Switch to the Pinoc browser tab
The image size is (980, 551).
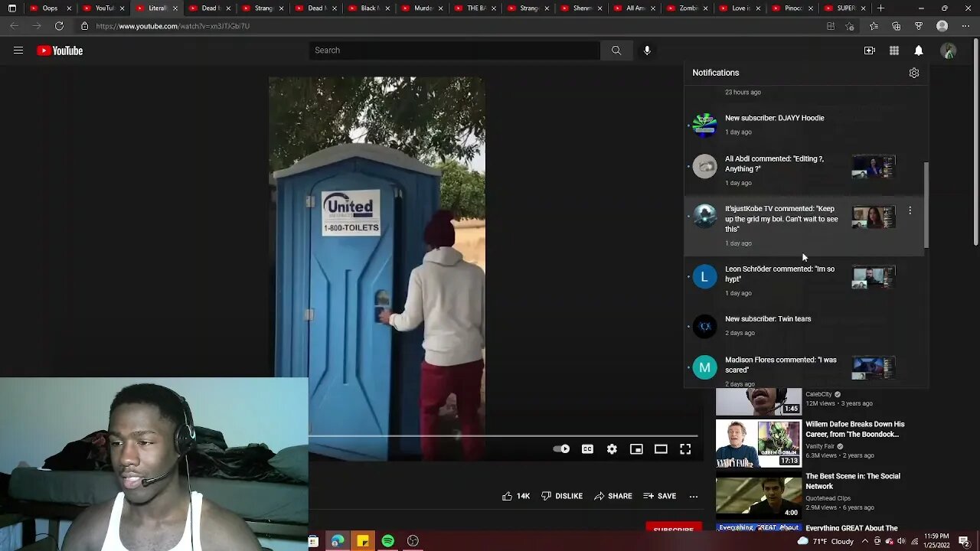793,8
